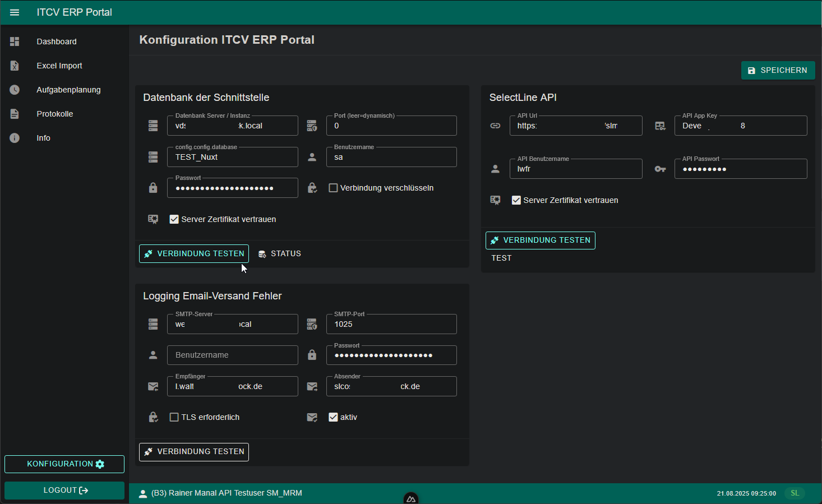Select the Excel Import sidebar icon
This screenshot has width=822, height=504.
pyautogui.click(x=14, y=65)
